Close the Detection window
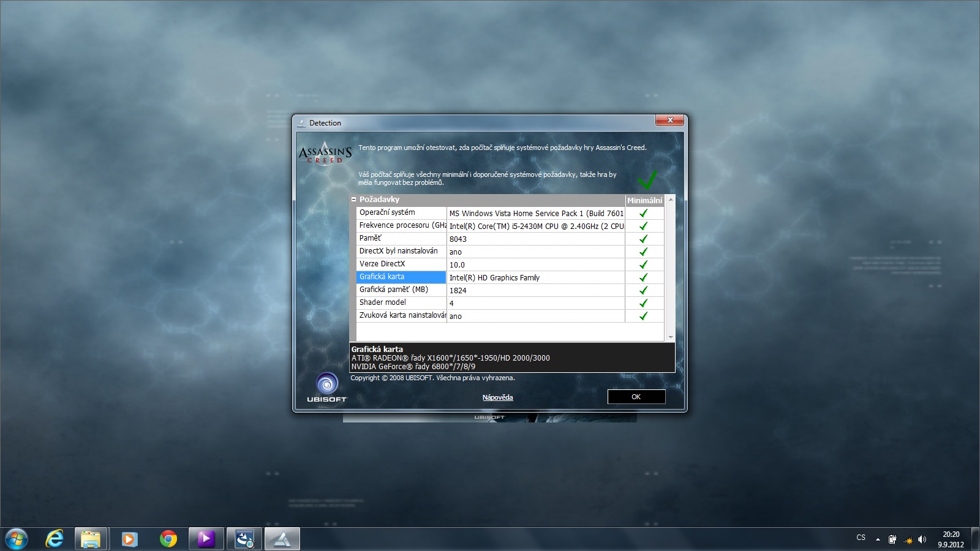The width and height of the screenshot is (980, 551). [670, 120]
